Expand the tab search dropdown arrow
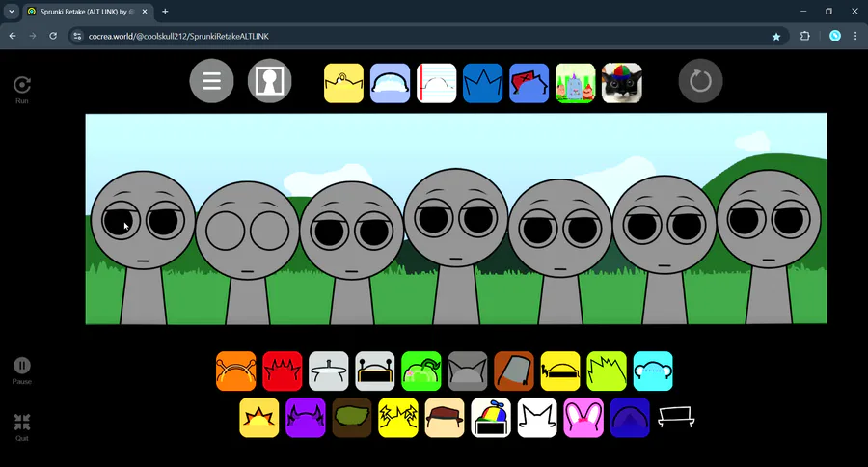Screen dimensions: 868x467 click(11, 11)
